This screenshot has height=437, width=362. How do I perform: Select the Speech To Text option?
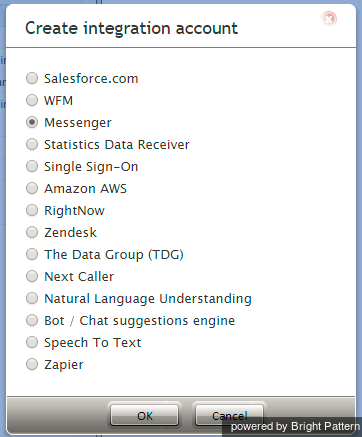pos(32,342)
